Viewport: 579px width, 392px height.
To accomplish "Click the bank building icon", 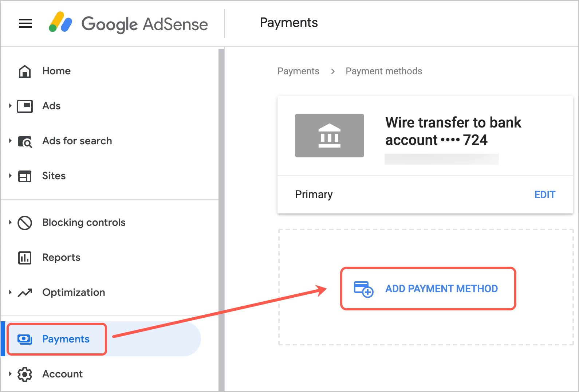I will tap(329, 136).
